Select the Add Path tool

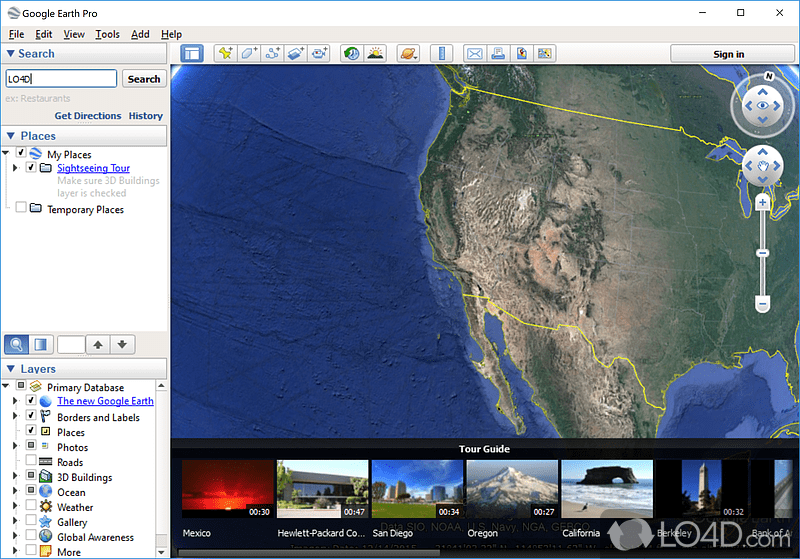pos(272,54)
